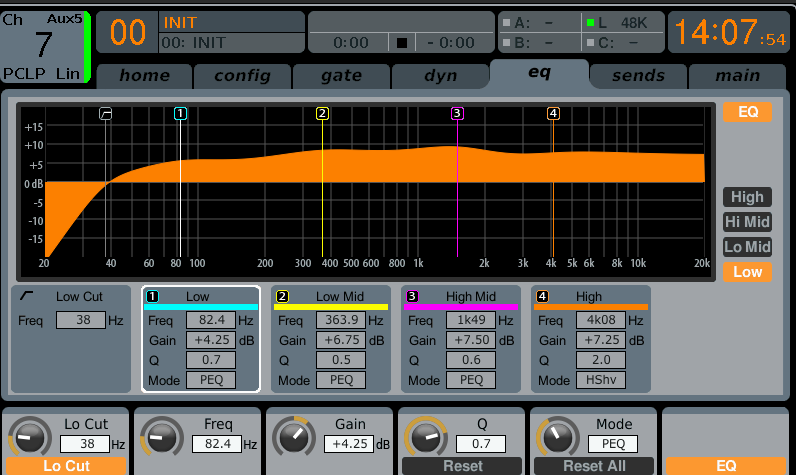
Task: Click the High Mid Q field 0.6
Action: coord(471,360)
